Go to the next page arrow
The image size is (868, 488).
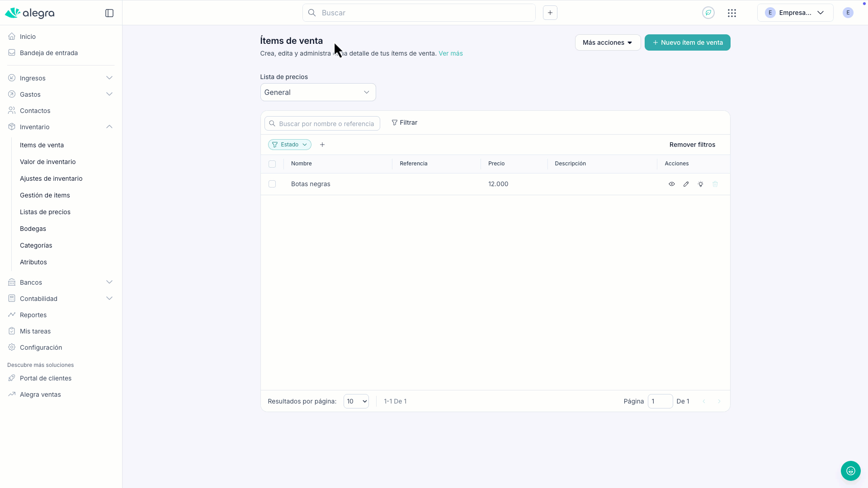click(719, 401)
